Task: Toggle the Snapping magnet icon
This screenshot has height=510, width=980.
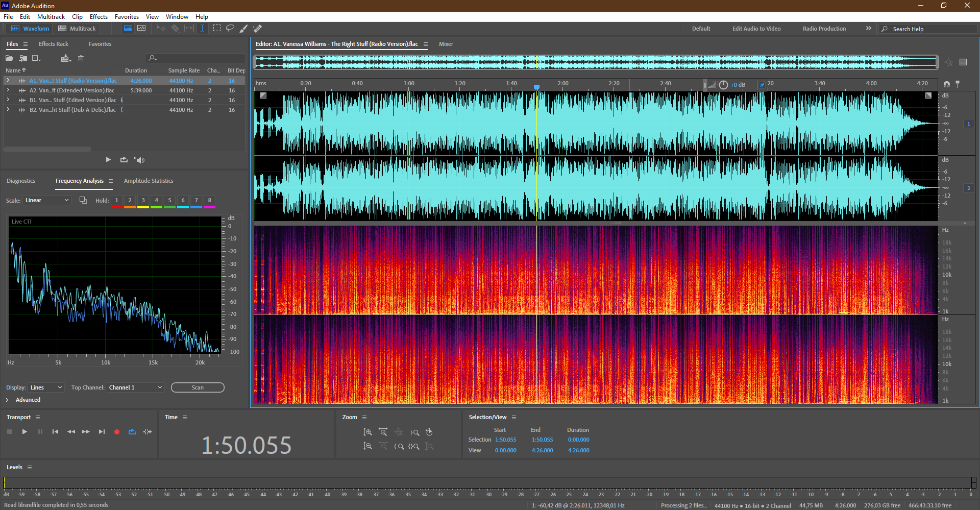Action: click(947, 84)
